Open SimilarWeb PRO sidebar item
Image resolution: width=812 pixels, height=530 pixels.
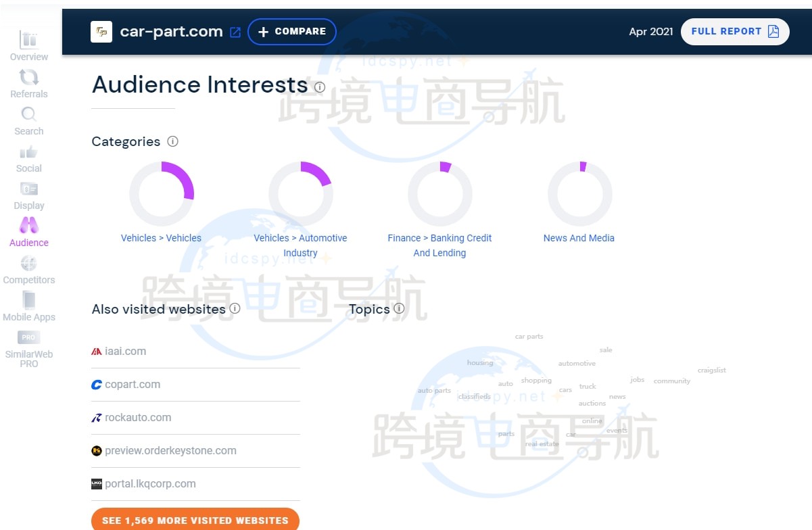click(29, 338)
